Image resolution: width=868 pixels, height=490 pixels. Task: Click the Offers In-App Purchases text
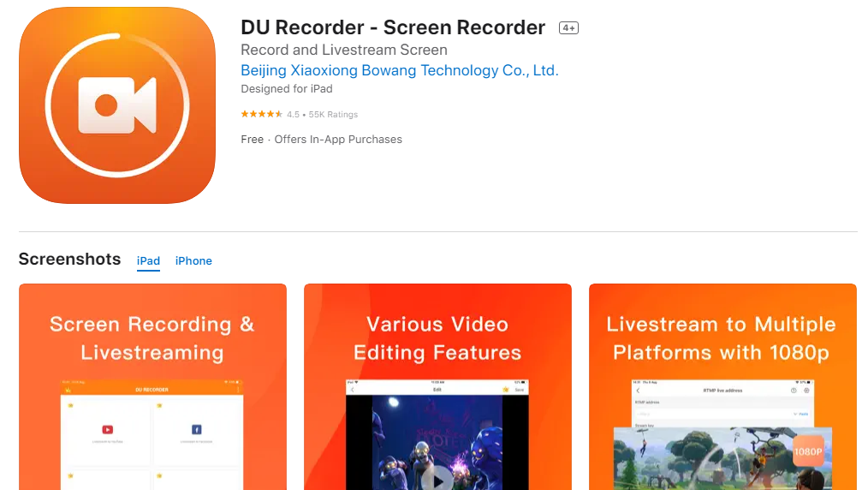coord(338,140)
